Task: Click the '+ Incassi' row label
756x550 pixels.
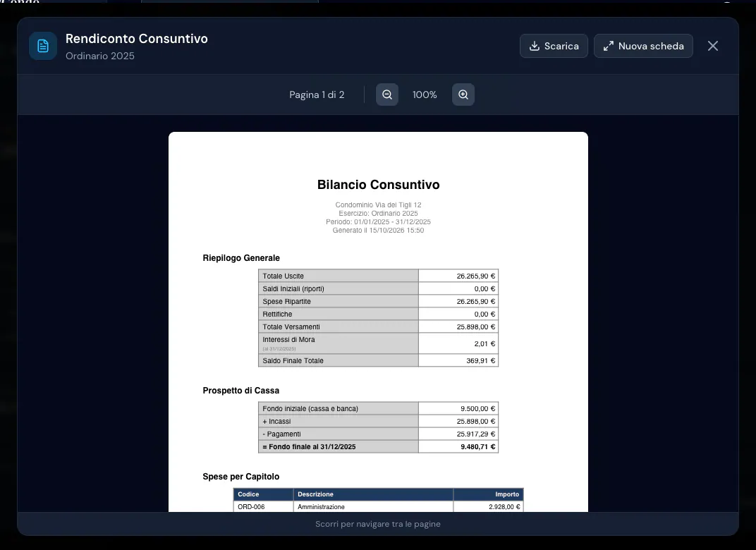Action: tap(276, 421)
